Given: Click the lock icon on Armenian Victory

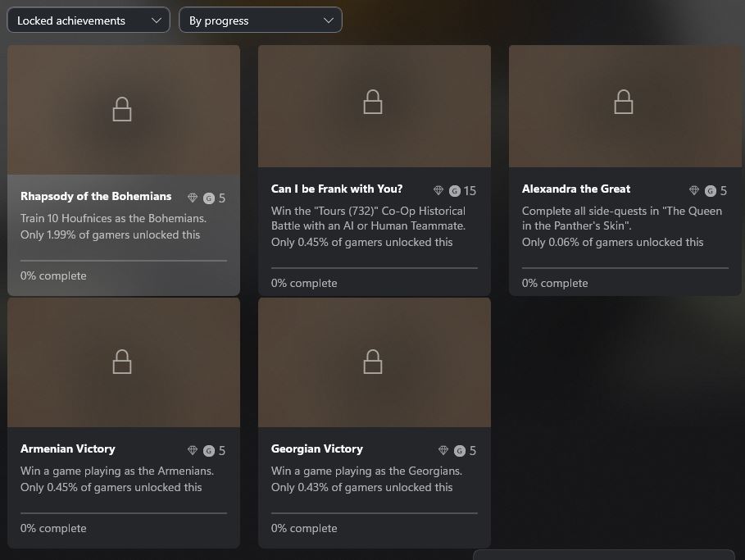Looking at the screenshot, I should click(x=122, y=361).
